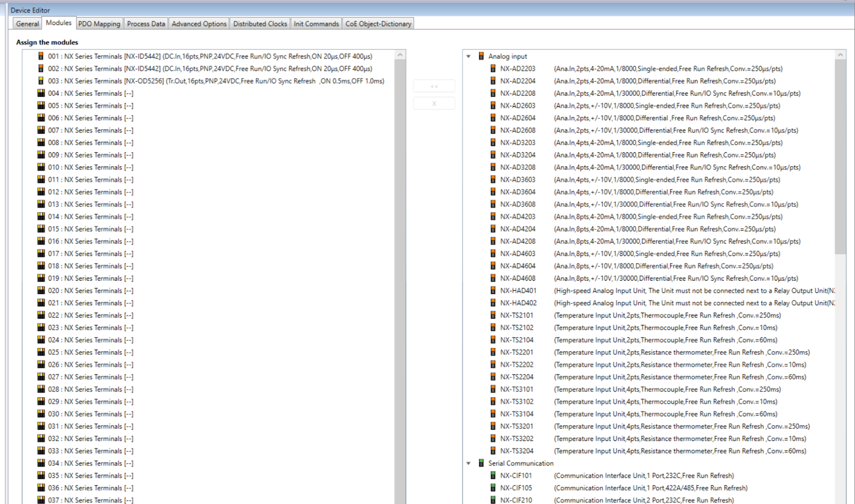The width and height of the screenshot is (855, 504).
Task: Click the << assign module button
Action: 434,86
